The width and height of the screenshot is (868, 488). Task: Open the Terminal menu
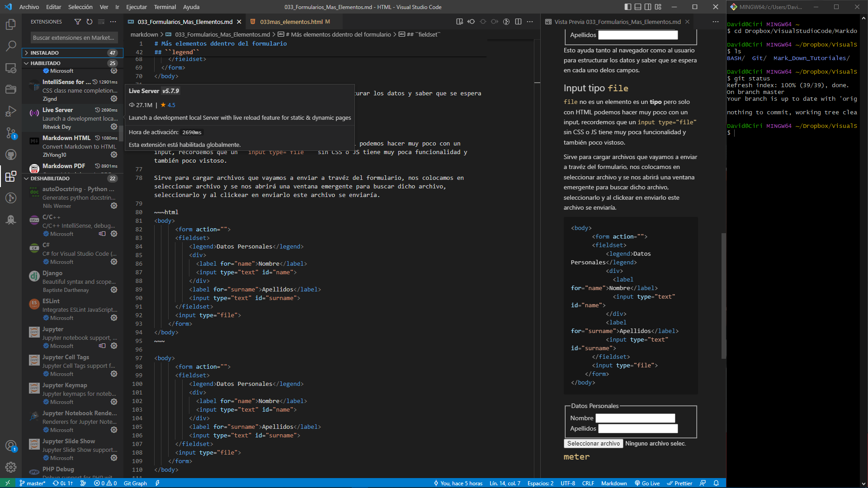pyautogui.click(x=165, y=7)
